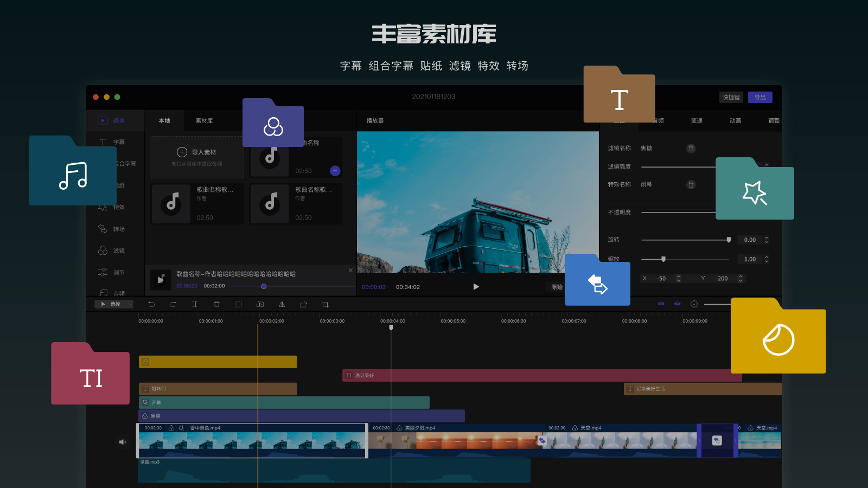868x488 pixels.
Task: Toggle the 媒体 (media) panel in sidebar
Action: coord(115,120)
